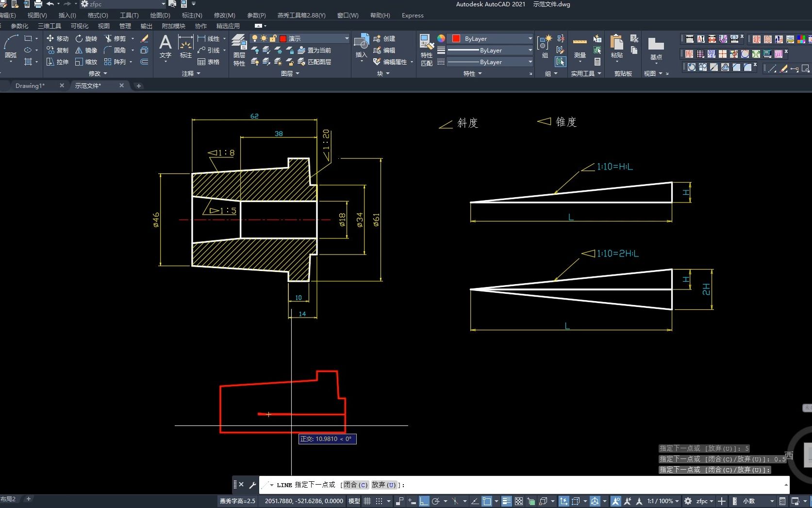Select the Trim (修剪) tool
The image size is (812, 508).
(115, 38)
